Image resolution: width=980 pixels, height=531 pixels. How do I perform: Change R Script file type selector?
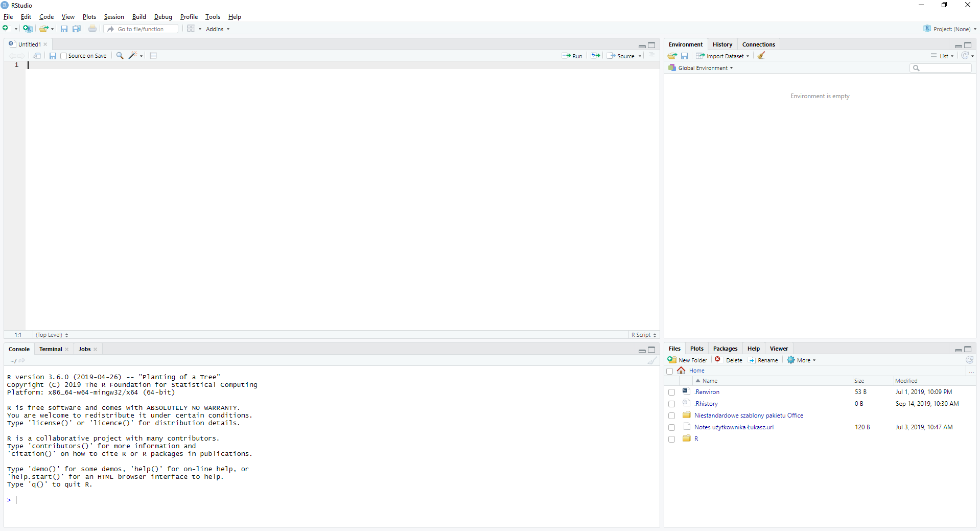coord(644,335)
